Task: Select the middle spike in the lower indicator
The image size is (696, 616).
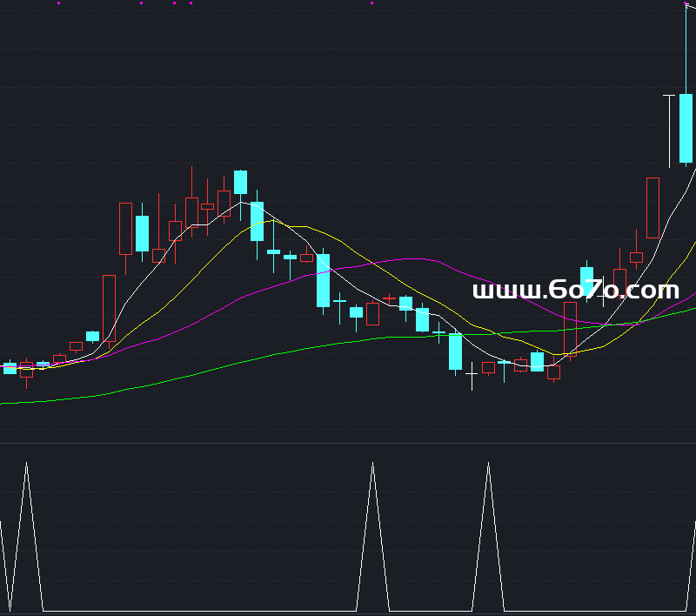Action: tap(373, 536)
